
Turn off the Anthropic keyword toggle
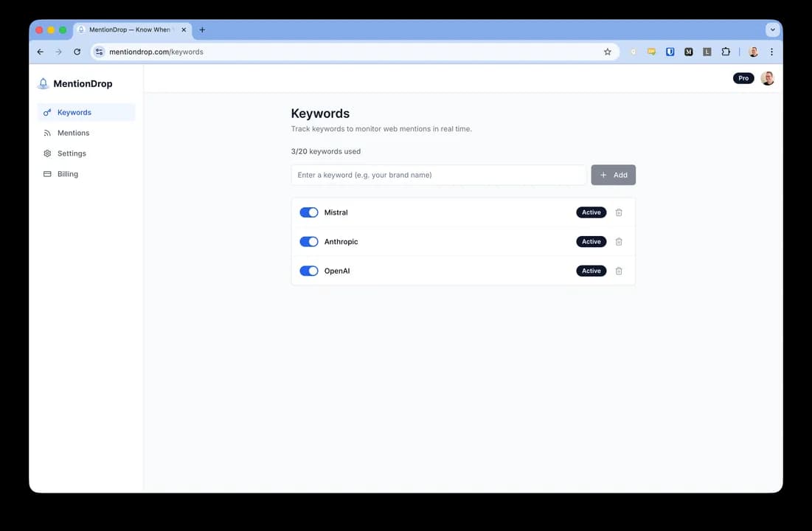309,241
